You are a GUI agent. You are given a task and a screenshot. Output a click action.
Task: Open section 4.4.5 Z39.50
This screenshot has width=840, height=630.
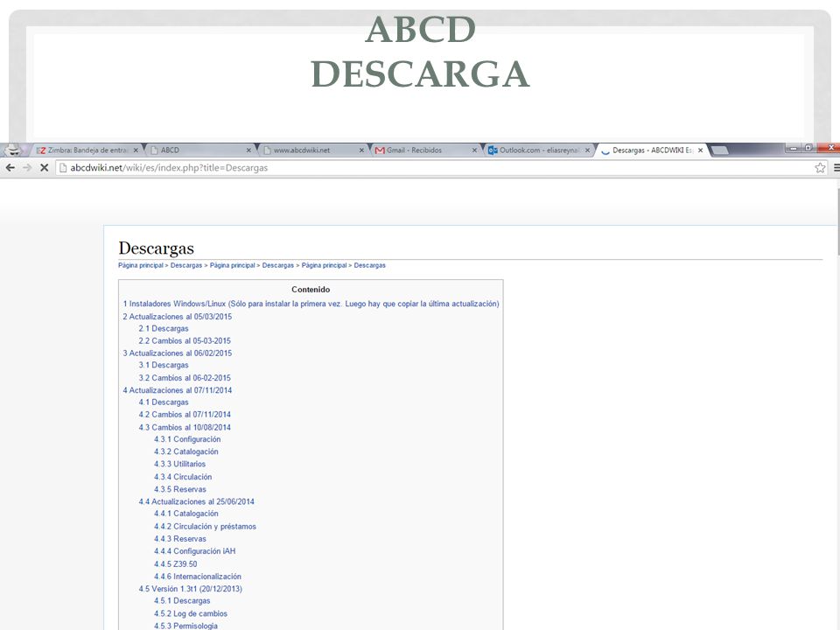(176, 564)
